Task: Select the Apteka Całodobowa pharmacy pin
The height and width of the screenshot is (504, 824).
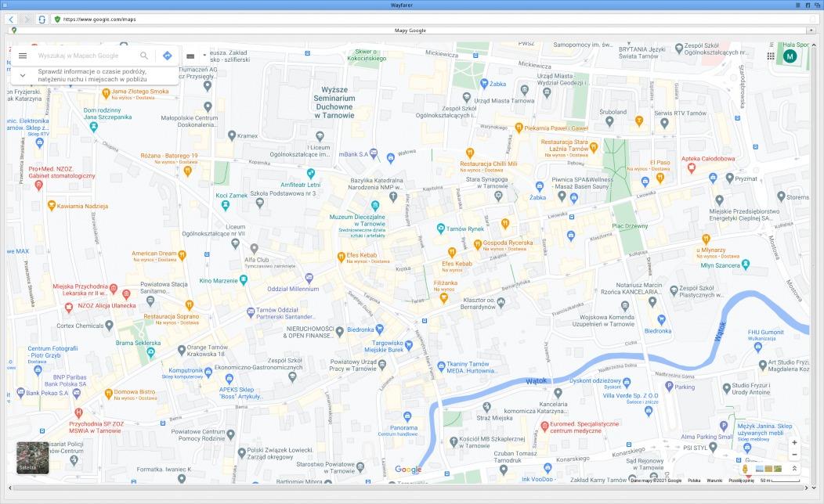Action: pyautogui.click(x=692, y=168)
